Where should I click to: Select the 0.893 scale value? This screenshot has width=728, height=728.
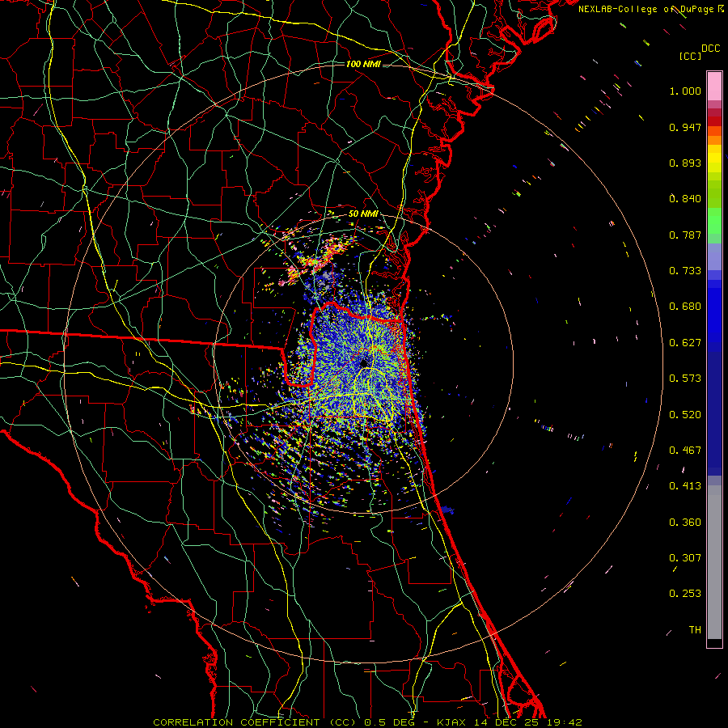(x=685, y=163)
